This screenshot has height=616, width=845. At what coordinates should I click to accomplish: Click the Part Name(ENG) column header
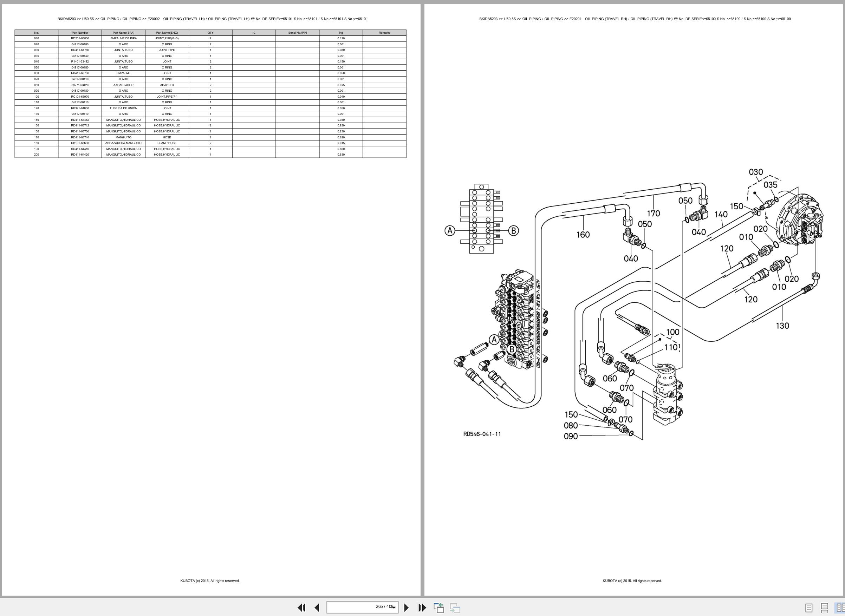167,33
